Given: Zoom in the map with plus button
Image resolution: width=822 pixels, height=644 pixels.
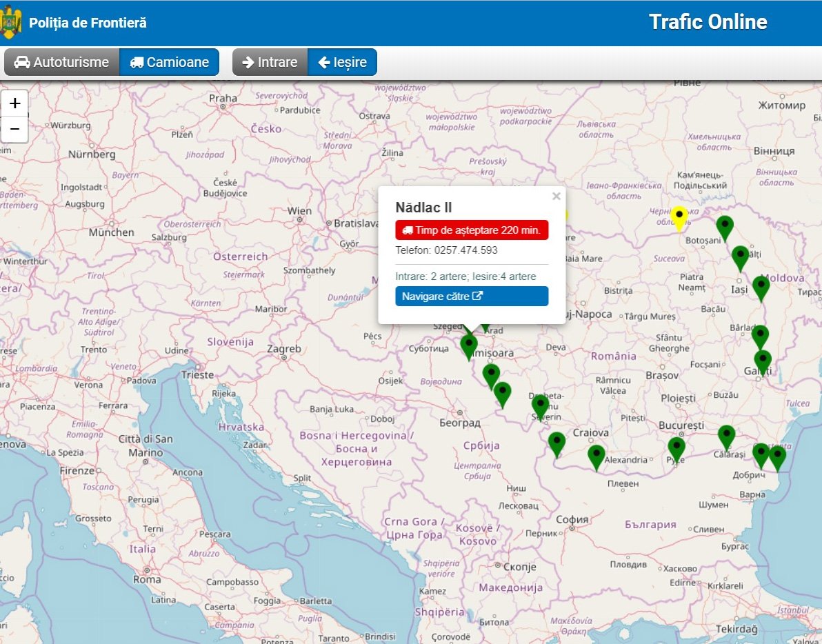Looking at the screenshot, I should (x=14, y=103).
